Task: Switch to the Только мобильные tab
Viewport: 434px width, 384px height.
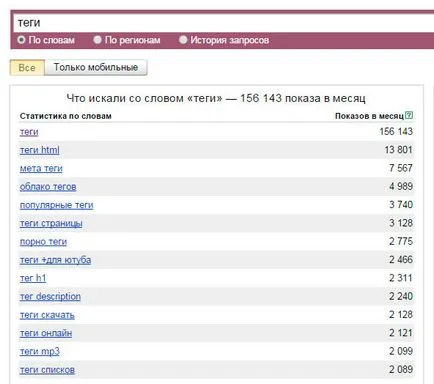Action: click(96, 67)
